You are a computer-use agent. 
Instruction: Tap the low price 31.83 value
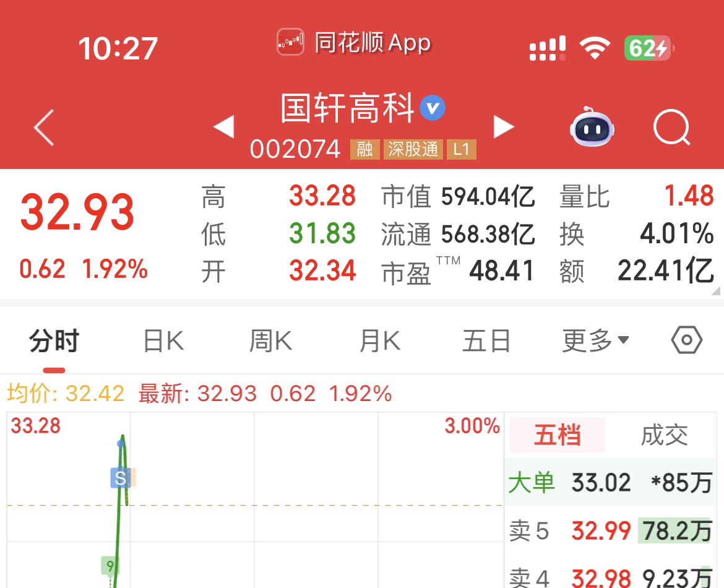tap(322, 233)
